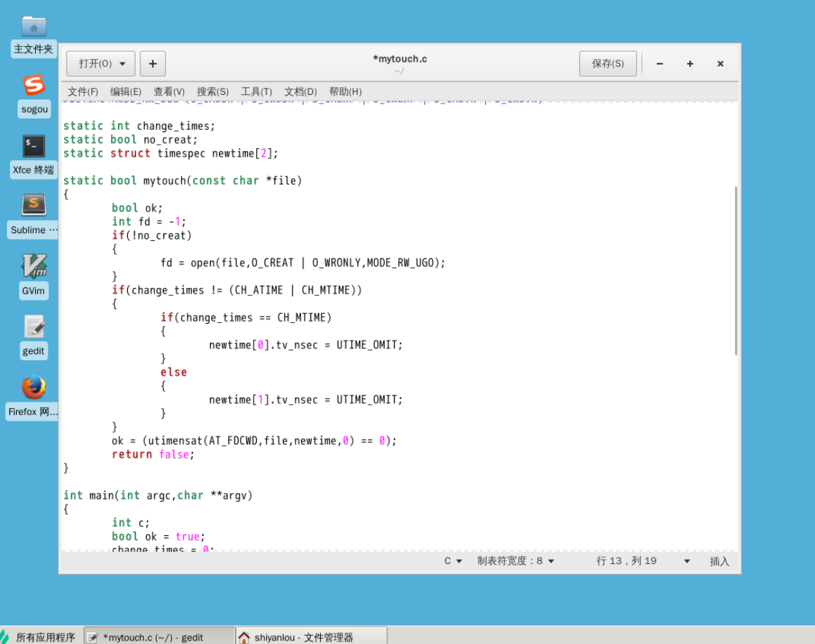Screen dimensions: 815x644
Task: Save mytouch.c with the 保存(S) button
Action: pyautogui.click(x=607, y=63)
